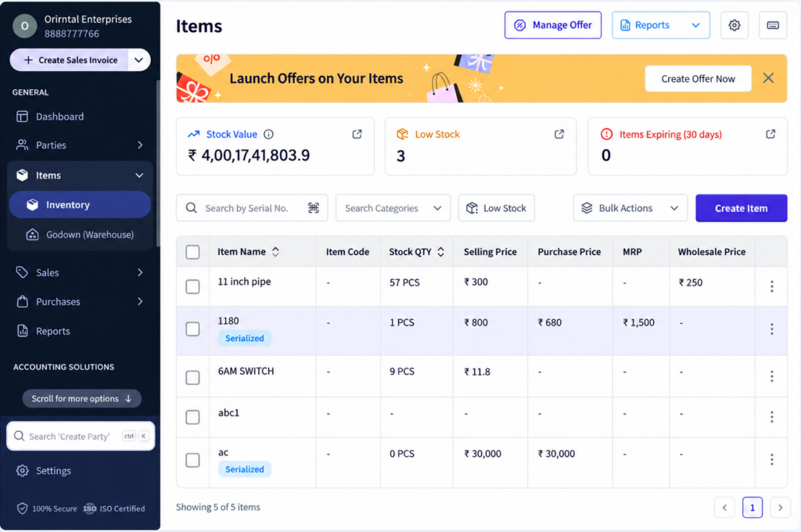Open three-dot menu for 11 inch pipe

[771, 286]
